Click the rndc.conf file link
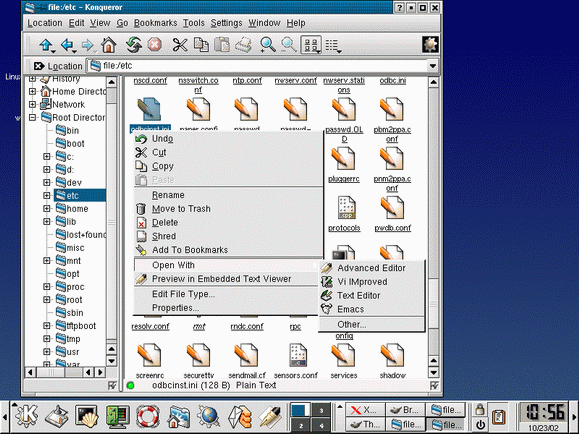This screenshot has height=434, width=579. coord(247,327)
